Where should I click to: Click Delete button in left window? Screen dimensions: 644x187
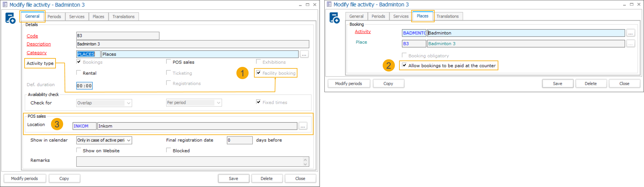click(267, 178)
